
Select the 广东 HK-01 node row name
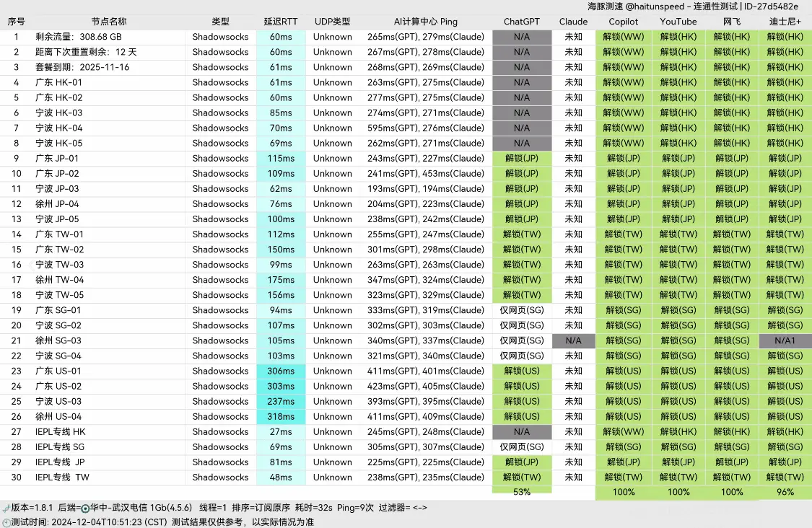(x=59, y=82)
